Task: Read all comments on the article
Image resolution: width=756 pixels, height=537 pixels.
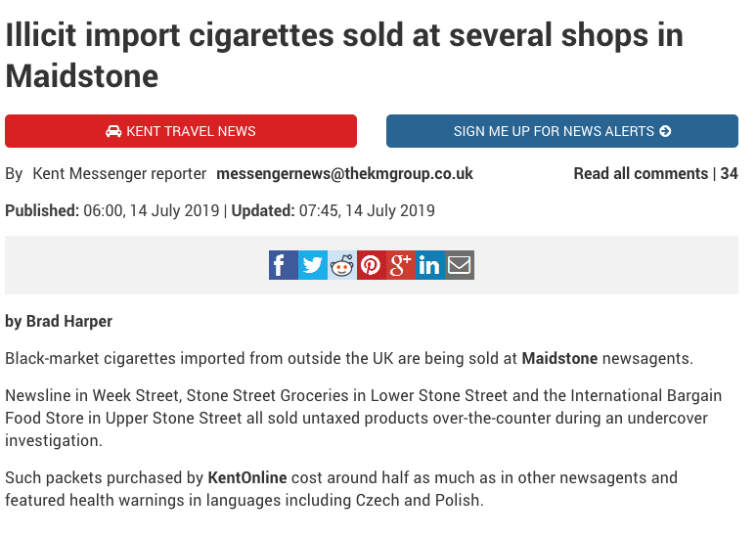Action: click(x=641, y=174)
